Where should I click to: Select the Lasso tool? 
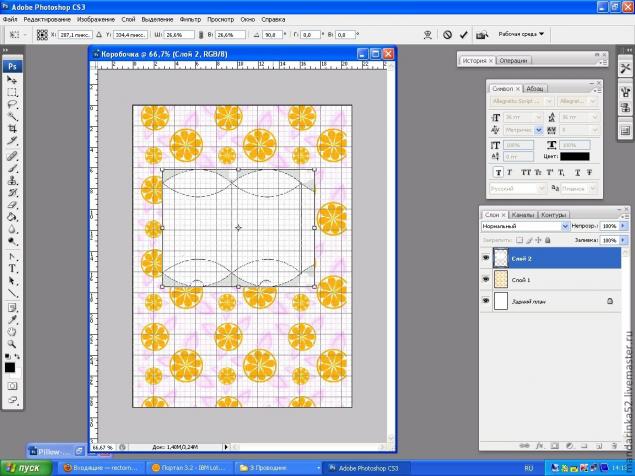coord(12,105)
